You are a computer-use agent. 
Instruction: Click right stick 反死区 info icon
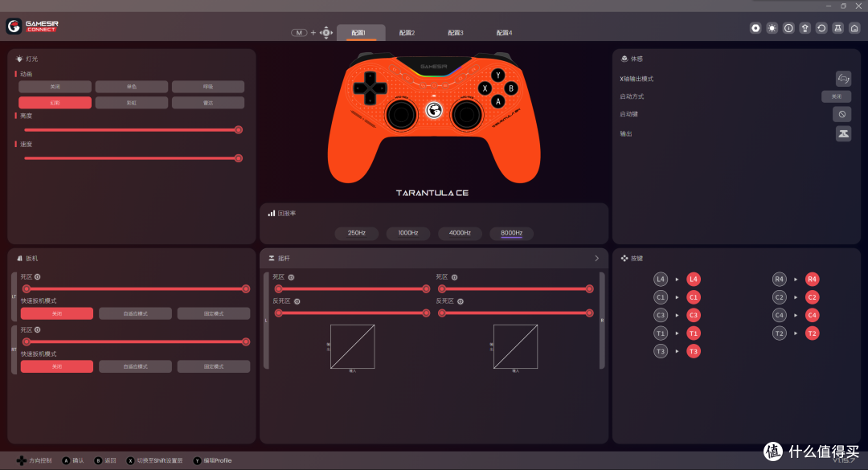(461, 302)
